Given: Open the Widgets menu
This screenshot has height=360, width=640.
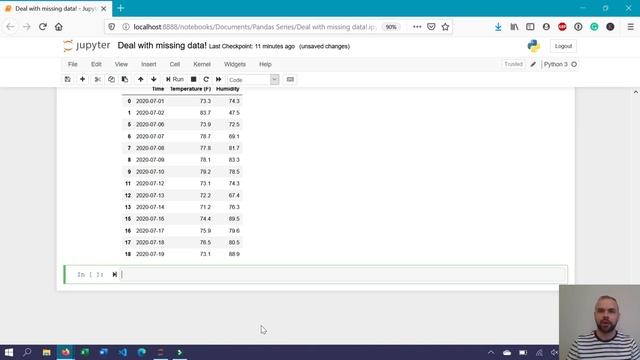Looking at the screenshot, I should pyautogui.click(x=235, y=64).
